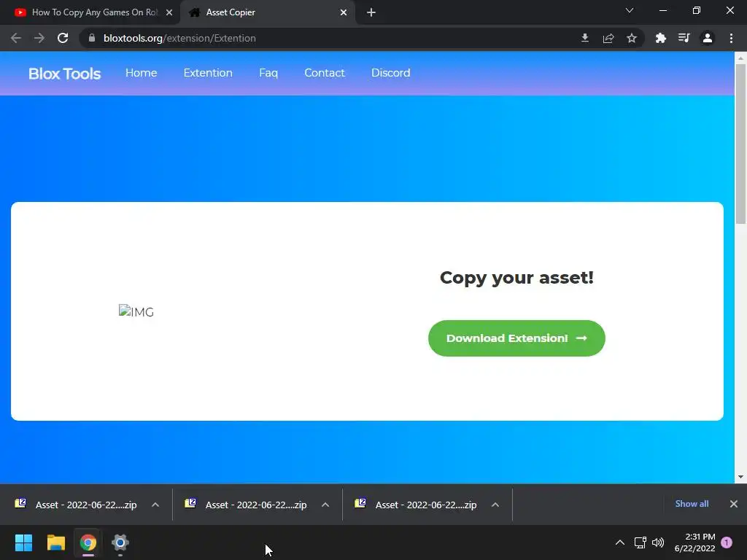Image resolution: width=747 pixels, height=560 pixels.
Task: Open the Chrome profile avatar
Action: click(x=708, y=38)
